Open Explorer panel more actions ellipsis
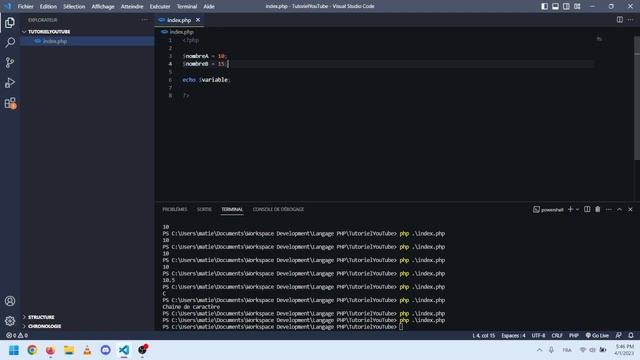This screenshot has height=360, width=640. click(145, 20)
